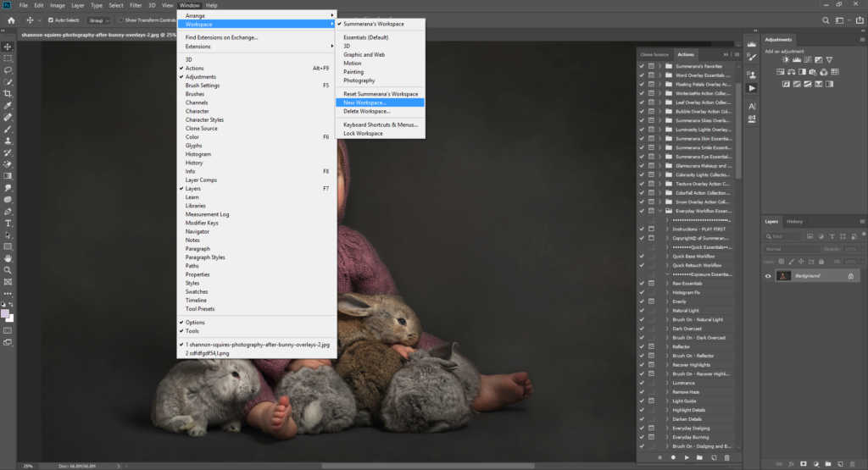Open foreground color swatch picker
This screenshot has height=470, width=868.
click(5, 313)
